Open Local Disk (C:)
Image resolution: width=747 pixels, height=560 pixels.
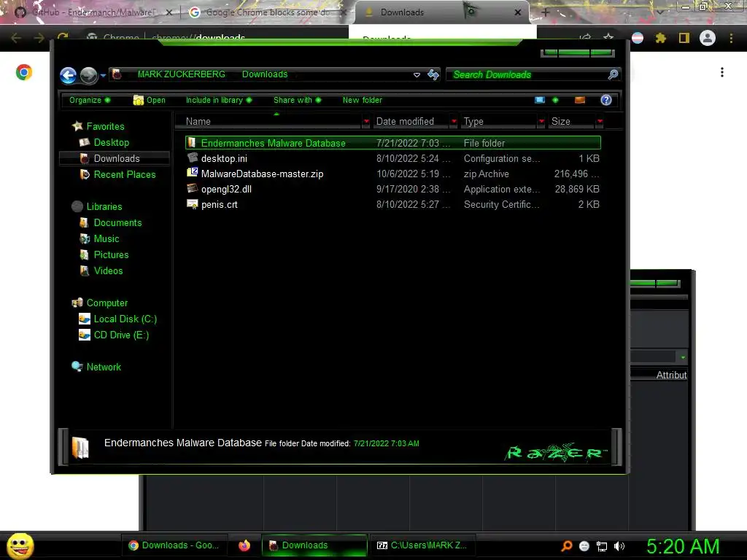click(125, 319)
